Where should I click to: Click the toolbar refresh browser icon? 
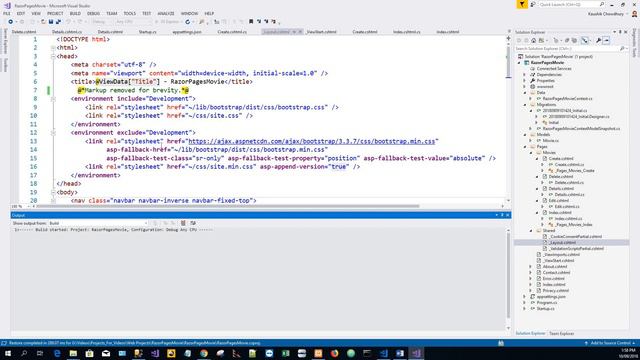pyautogui.click(x=187, y=22)
